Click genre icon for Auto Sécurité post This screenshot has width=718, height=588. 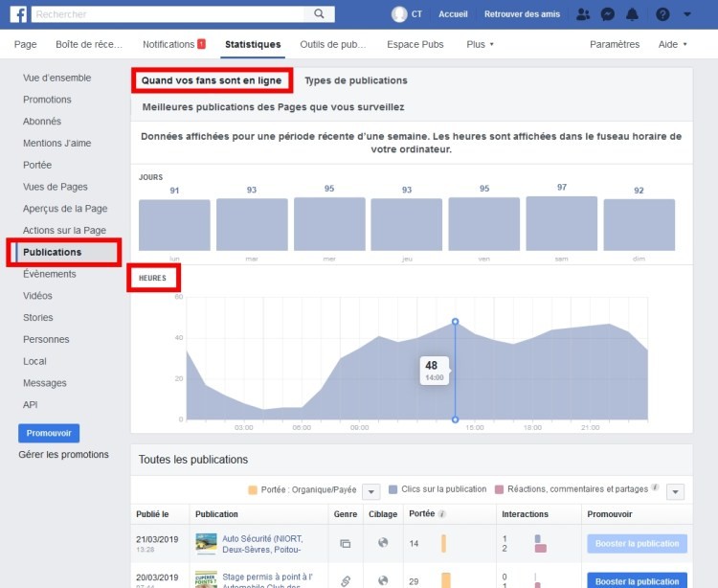346,544
